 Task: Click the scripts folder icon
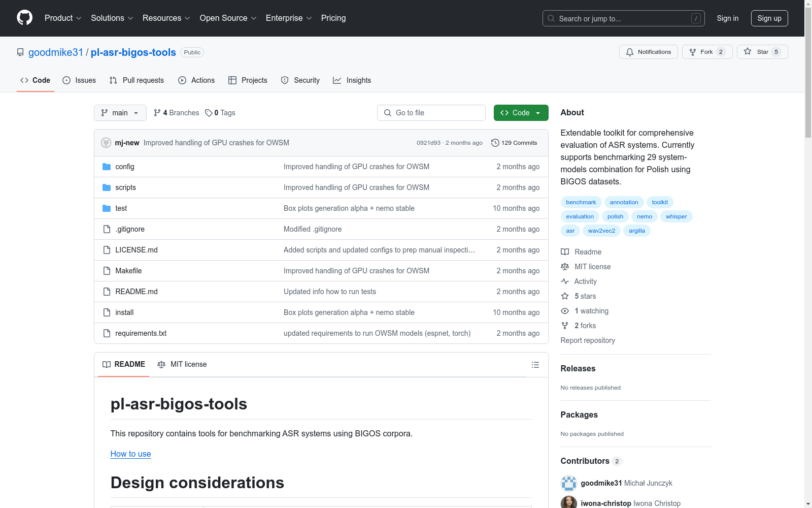107,187
